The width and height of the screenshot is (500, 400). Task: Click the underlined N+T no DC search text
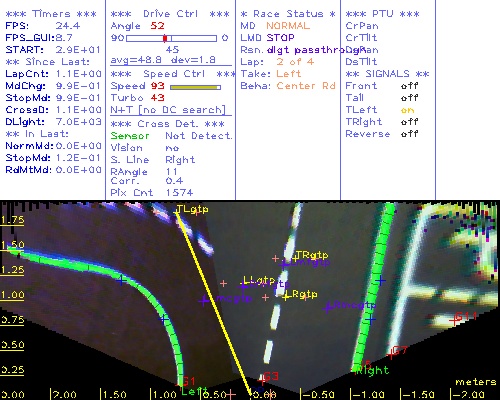click(x=168, y=110)
